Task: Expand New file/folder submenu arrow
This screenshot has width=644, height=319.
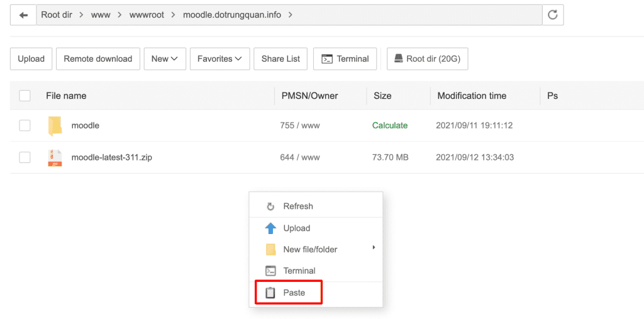Action: coord(374,248)
